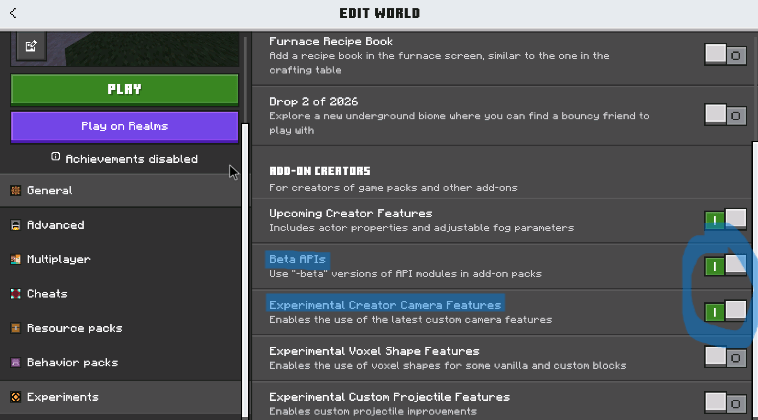The width and height of the screenshot is (758, 420).
Task: Click the Behavior packs tab's icon
Action: [15, 362]
